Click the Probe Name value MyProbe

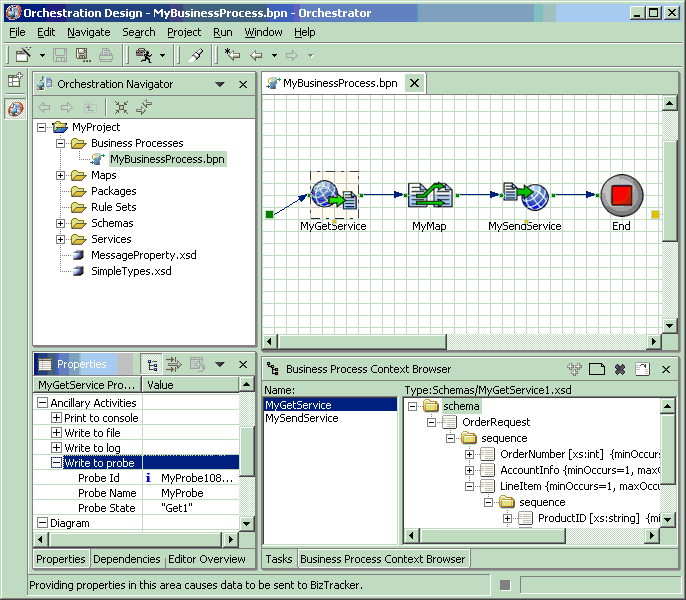pos(182,493)
